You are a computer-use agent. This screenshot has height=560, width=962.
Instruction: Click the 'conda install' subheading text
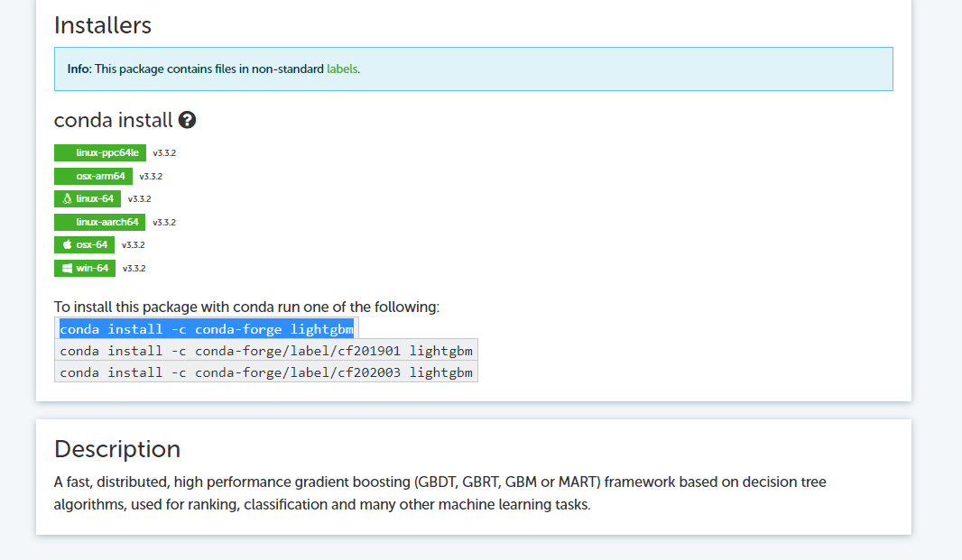pyautogui.click(x=113, y=120)
